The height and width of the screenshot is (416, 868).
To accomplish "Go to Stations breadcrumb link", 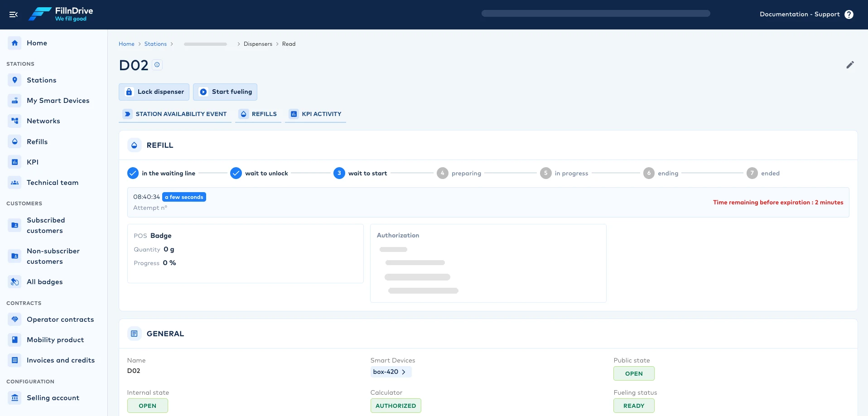I will click(155, 44).
